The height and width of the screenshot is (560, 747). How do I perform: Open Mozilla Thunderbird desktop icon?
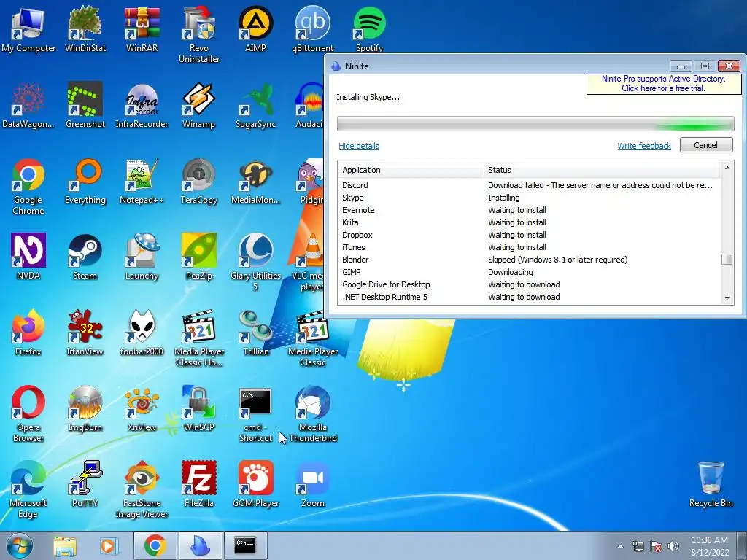312,414
